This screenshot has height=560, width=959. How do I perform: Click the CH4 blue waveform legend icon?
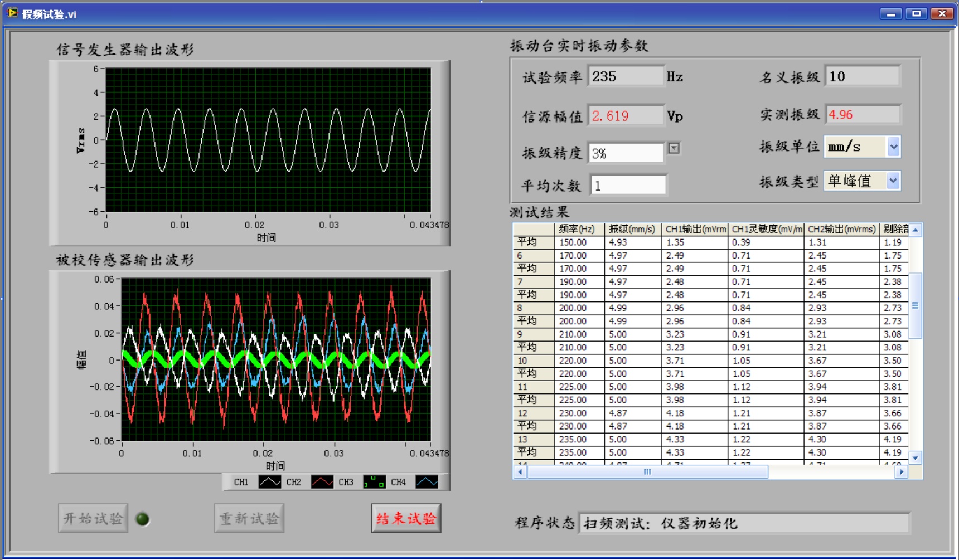(x=427, y=482)
